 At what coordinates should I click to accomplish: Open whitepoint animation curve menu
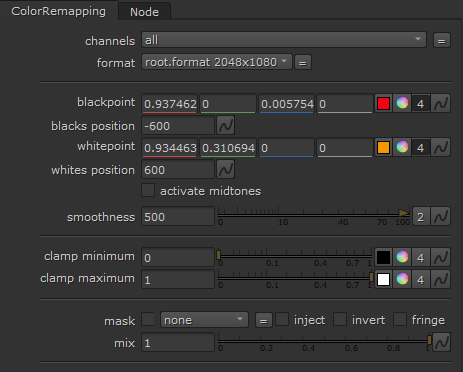tap(441, 147)
